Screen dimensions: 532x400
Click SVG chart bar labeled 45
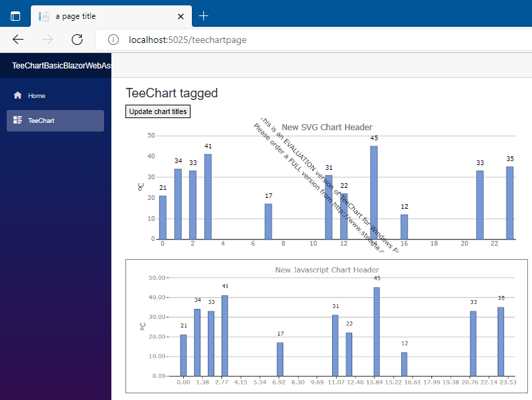(374, 193)
